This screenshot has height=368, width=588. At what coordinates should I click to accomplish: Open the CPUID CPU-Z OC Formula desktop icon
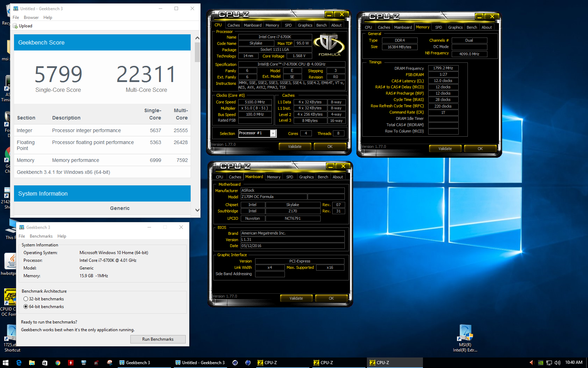point(9,302)
